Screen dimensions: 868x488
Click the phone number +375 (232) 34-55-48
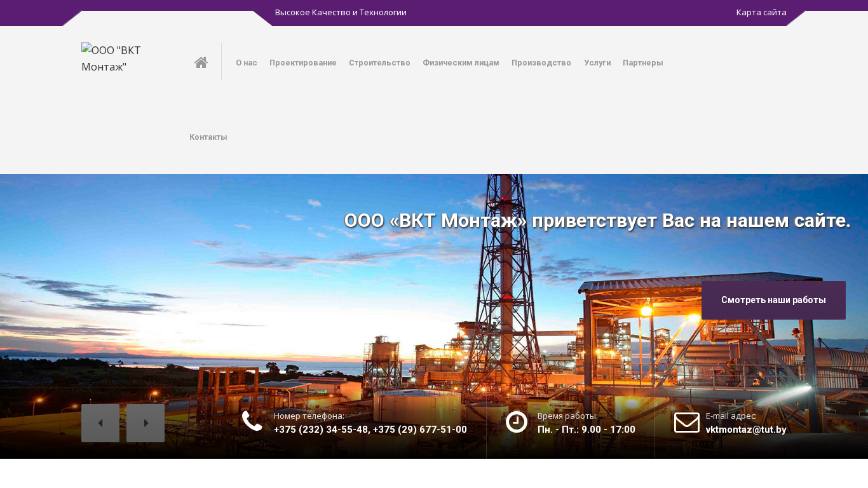coord(322,430)
